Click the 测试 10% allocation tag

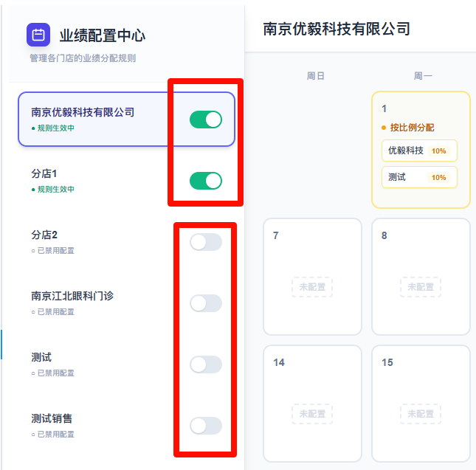[x=419, y=177]
